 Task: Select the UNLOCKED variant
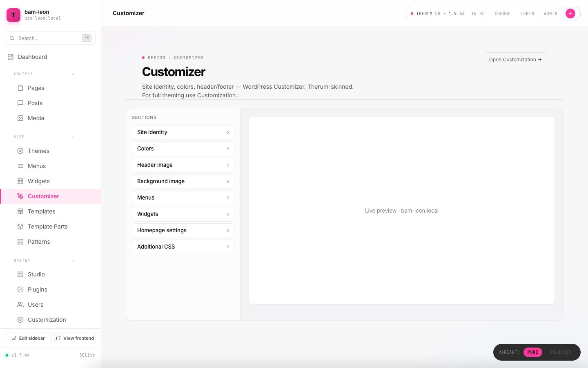(560, 352)
